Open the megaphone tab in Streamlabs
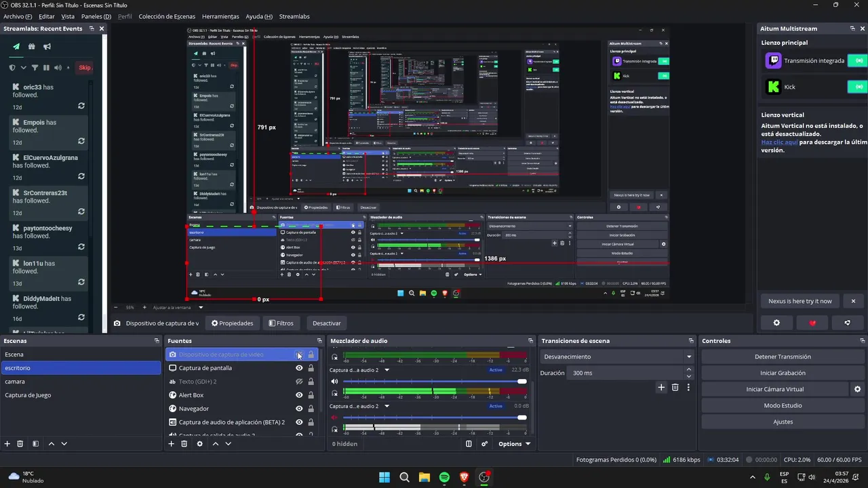 (x=47, y=47)
